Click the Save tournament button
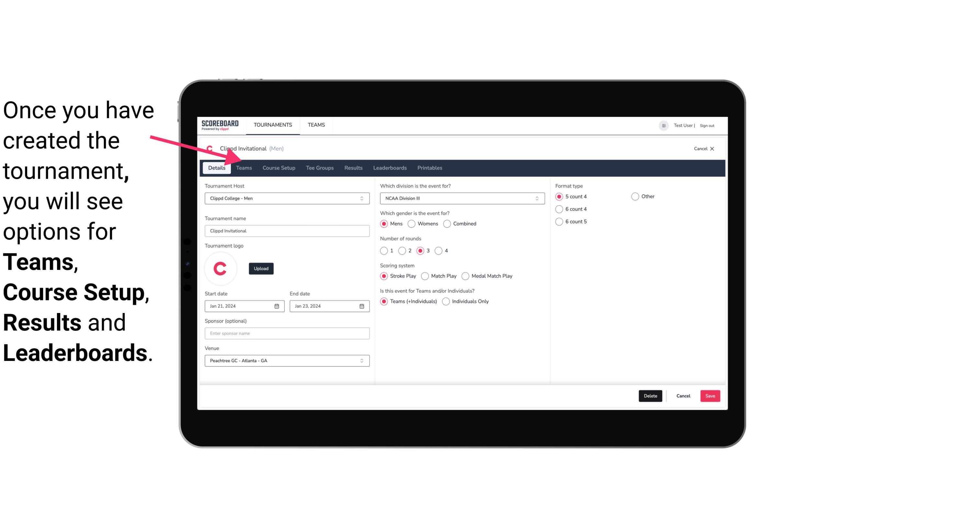Screen dimensions: 980x527 tap(710, 396)
